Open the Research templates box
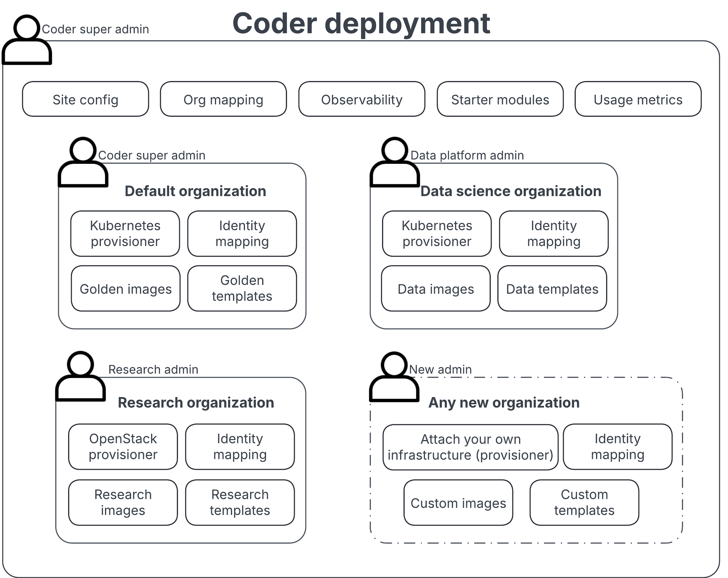728x578 pixels. (240, 503)
